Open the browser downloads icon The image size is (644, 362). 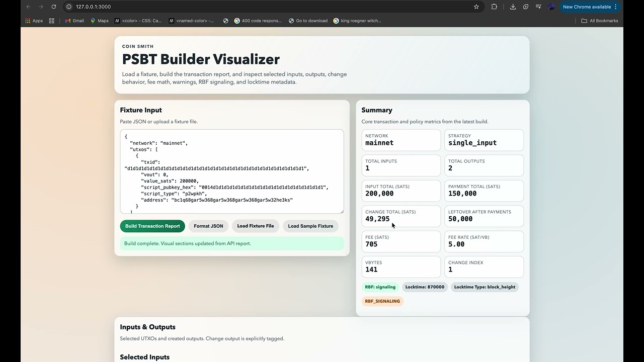(513, 7)
